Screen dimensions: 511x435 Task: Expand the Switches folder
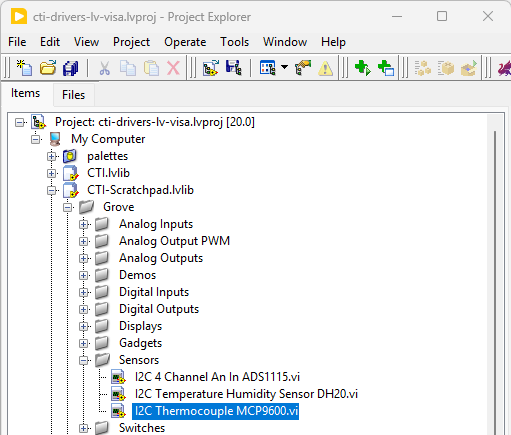[x=84, y=428]
